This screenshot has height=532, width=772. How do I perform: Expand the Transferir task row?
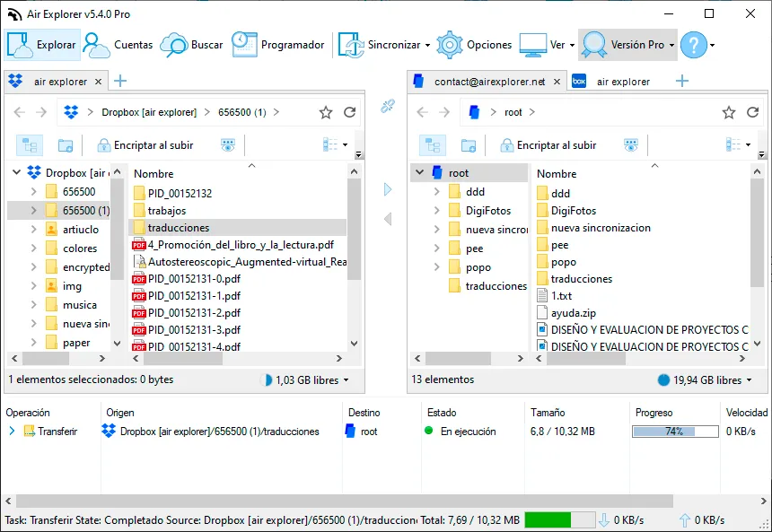12,432
